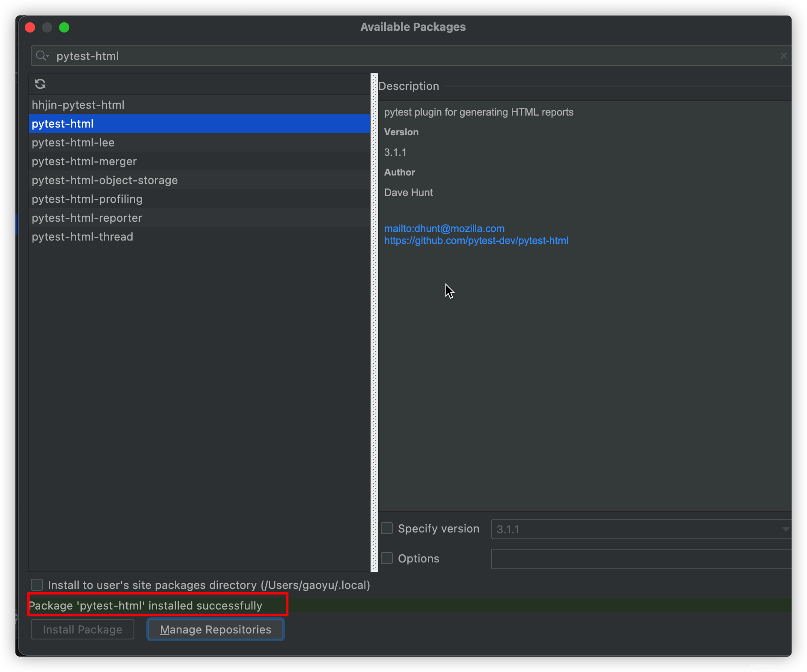Open the mailto:dhunt@mozilla.com link
Image resolution: width=807 pixels, height=672 pixels.
coord(444,229)
